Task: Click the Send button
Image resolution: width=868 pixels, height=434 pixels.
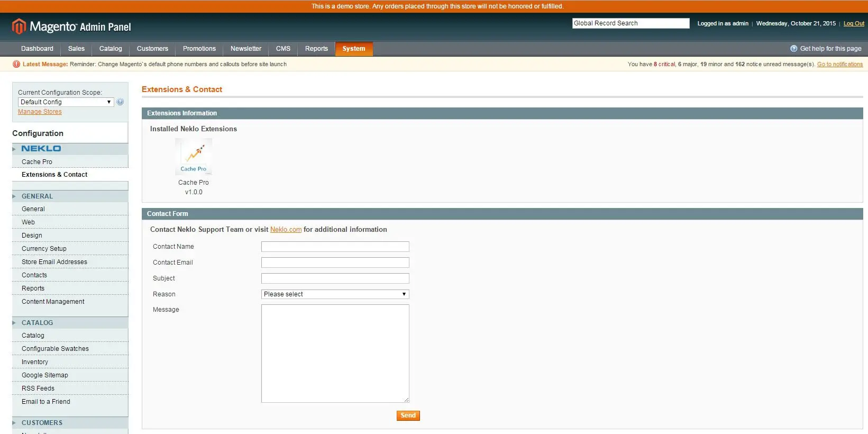Action: pyautogui.click(x=408, y=415)
